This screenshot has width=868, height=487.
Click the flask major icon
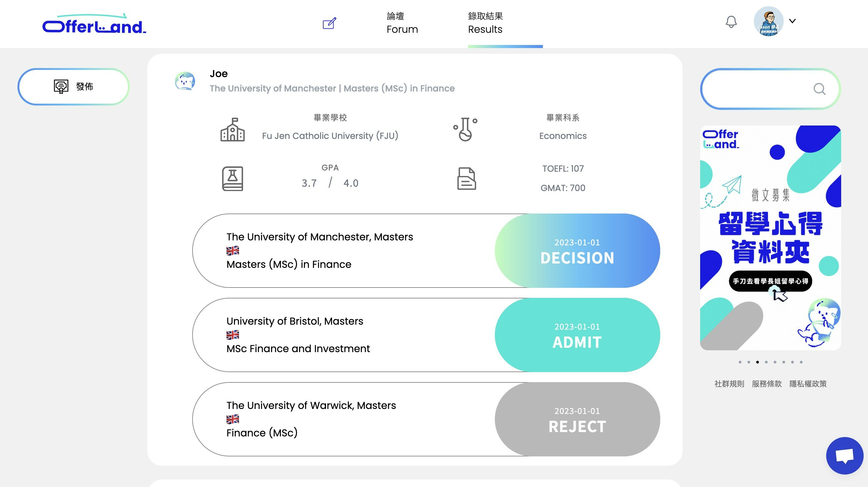pyautogui.click(x=465, y=129)
